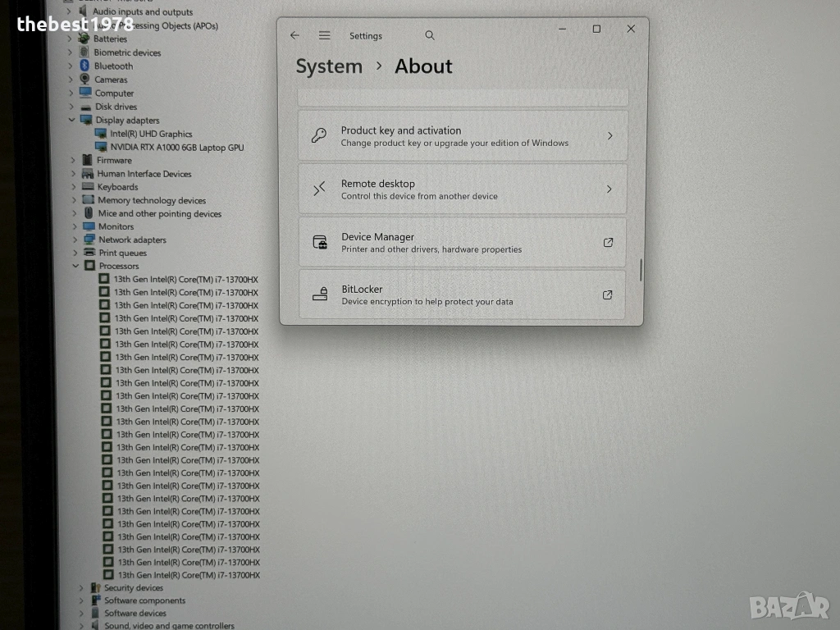The image size is (840, 630).
Task: Select Intel(R) UHD Graphics device
Action: 151,134
